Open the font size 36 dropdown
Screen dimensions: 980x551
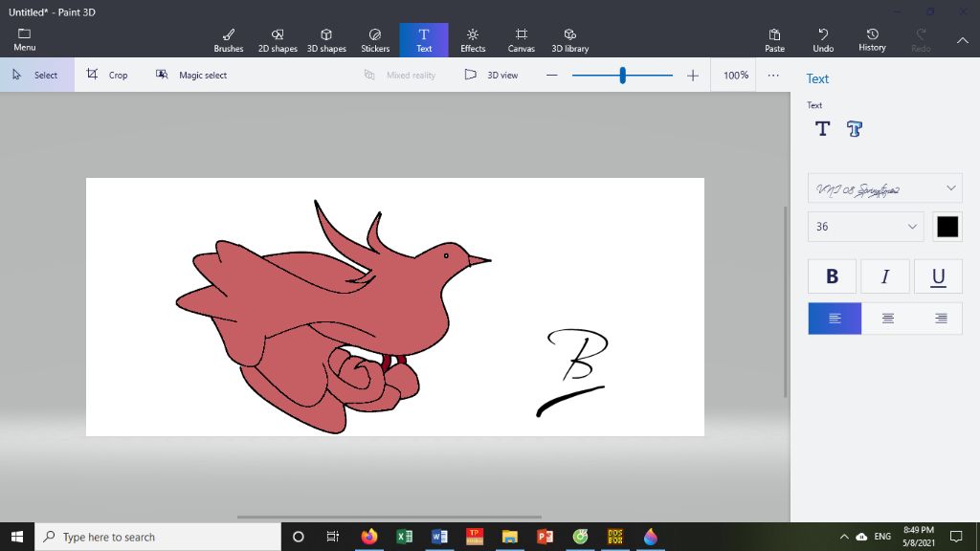coord(865,227)
